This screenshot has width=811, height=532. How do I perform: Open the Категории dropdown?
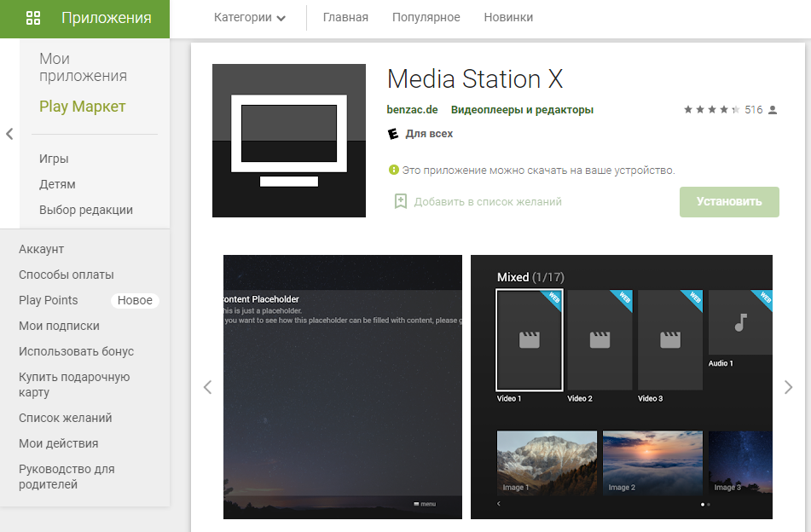249,18
